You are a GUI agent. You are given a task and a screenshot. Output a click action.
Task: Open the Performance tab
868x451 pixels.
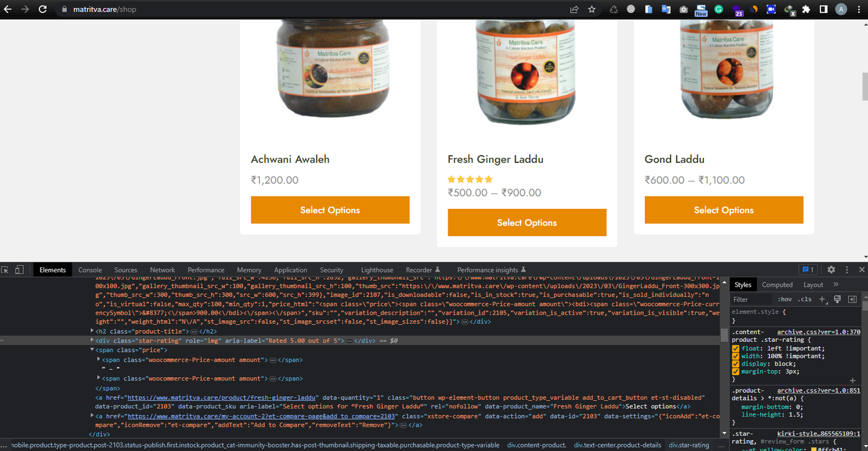pos(206,270)
